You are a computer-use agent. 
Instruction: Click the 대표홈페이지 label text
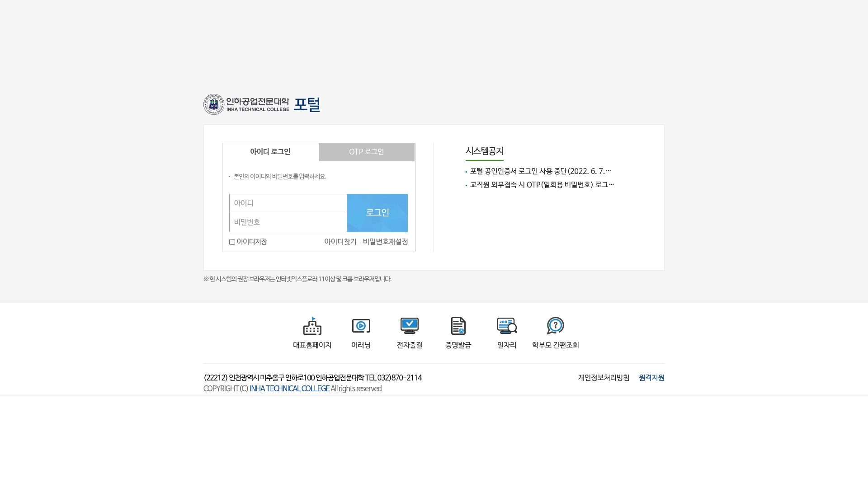point(312,345)
